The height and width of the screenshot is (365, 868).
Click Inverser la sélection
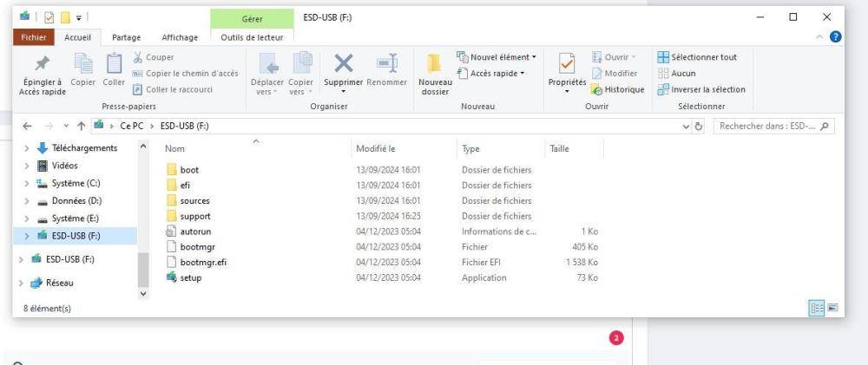click(x=701, y=89)
